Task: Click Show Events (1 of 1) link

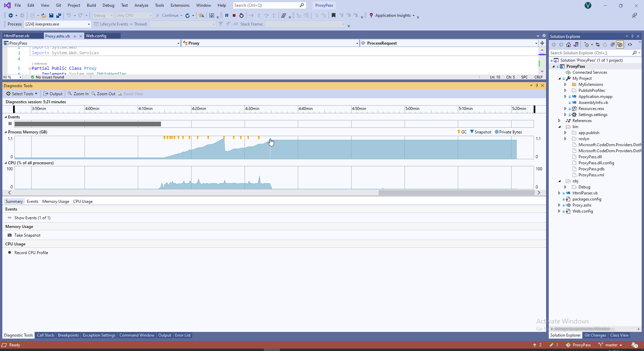Action: (32, 218)
